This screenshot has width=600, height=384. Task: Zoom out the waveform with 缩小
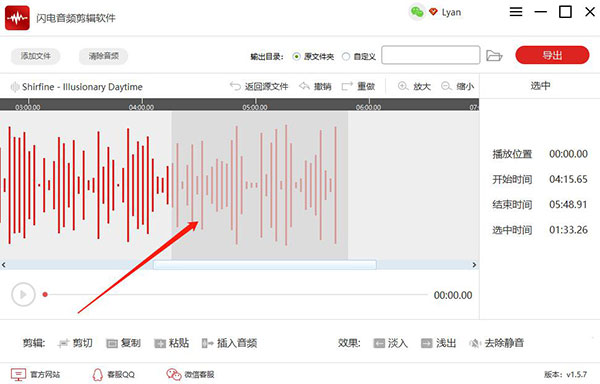pyautogui.click(x=458, y=86)
